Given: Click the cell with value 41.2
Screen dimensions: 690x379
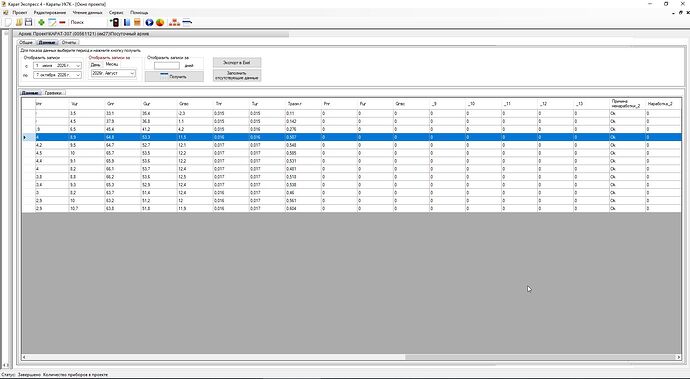Looking at the screenshot, I should tap(159, 129).
